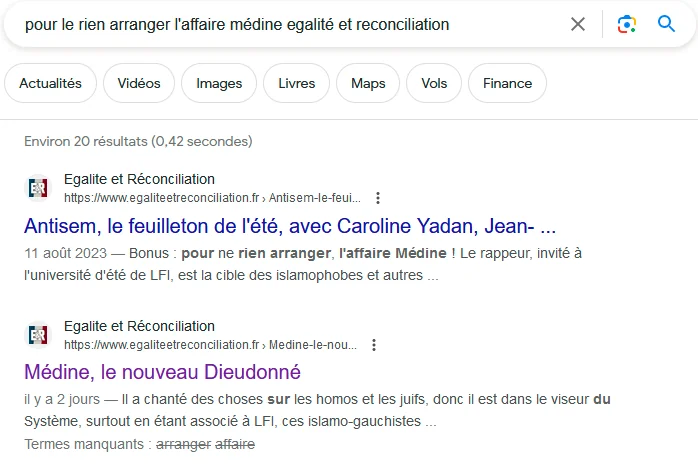
Task: Click the favicon of the second Egalite et Réconciliation result
Action: pos(38,335)
